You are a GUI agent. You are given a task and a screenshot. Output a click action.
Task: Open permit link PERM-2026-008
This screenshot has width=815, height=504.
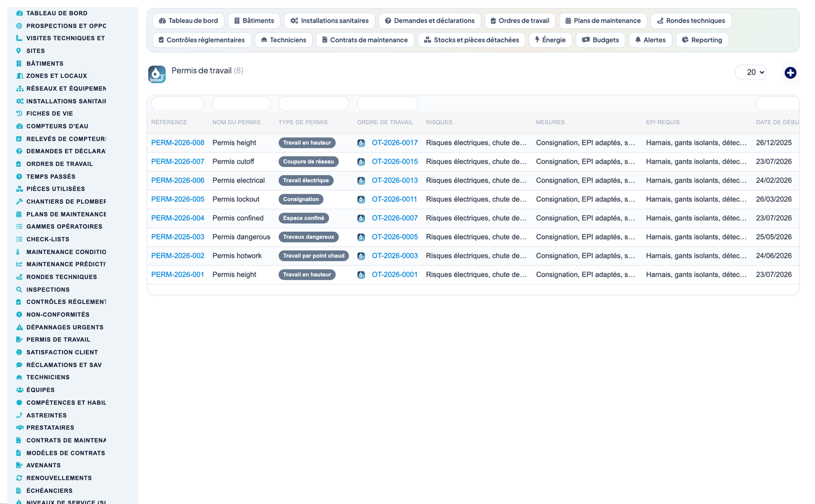[x=178, y=143]
